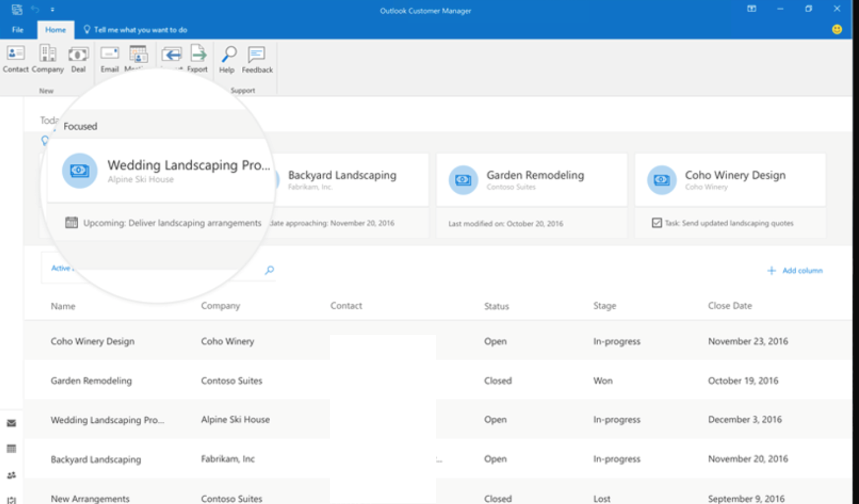Click the Email ribbon button

point(109,59)
